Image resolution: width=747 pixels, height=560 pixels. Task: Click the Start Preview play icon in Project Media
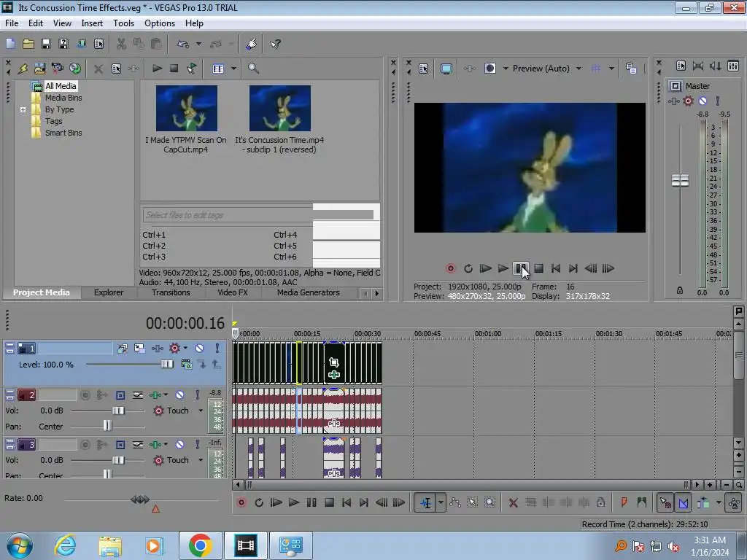(157, 69)
